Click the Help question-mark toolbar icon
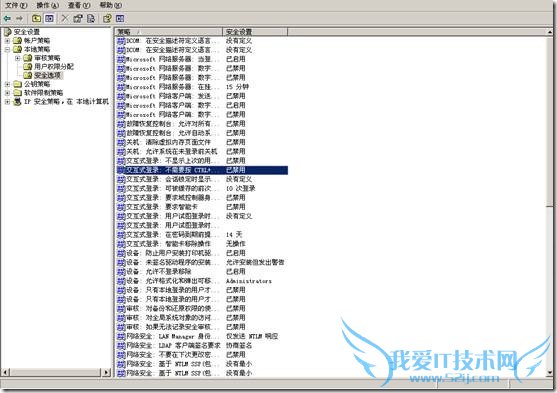The height and width of the screenshot is (393, 557). (107, 18)
